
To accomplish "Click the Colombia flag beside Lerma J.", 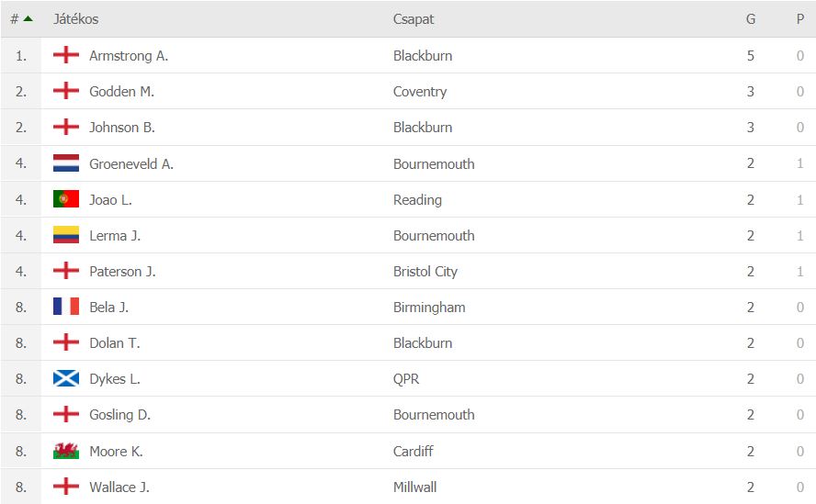I will (x=66, y=235).
